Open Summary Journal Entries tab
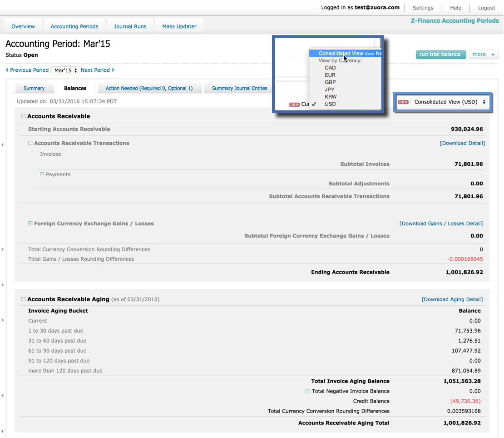Screen dimensions: 504x438 click(239, 88)
